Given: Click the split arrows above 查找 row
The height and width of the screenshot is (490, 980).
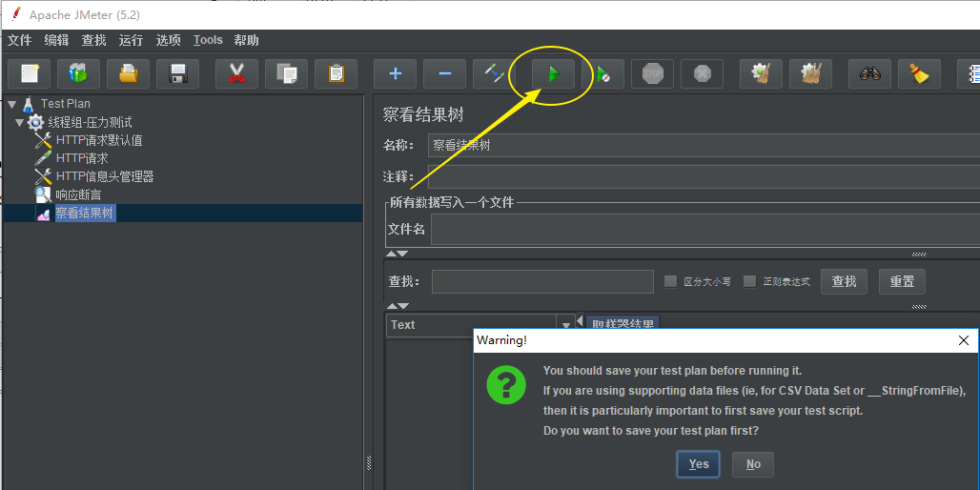Looking at the screenshot, I should click(x=397, y=254).
